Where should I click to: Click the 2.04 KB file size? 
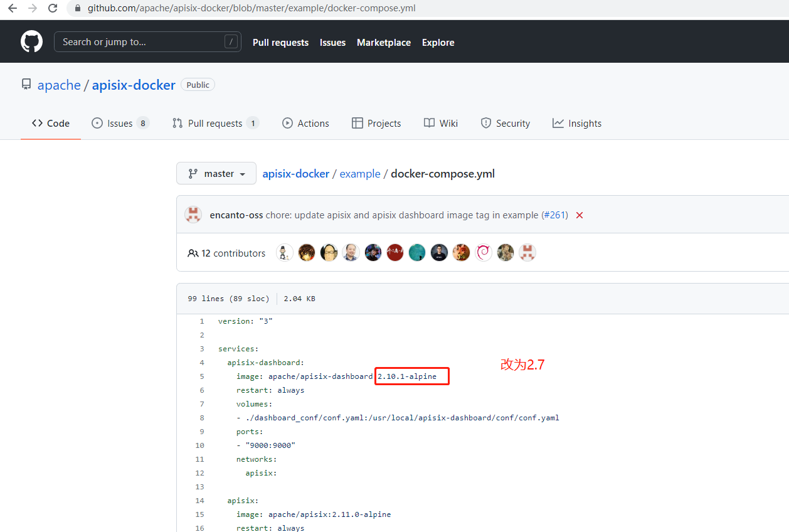(300, 299)
